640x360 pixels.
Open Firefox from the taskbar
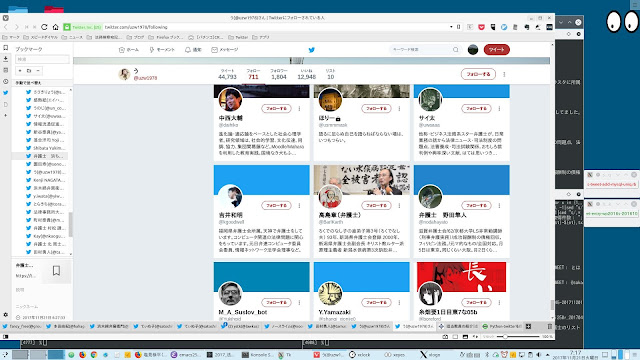[82, 355]
